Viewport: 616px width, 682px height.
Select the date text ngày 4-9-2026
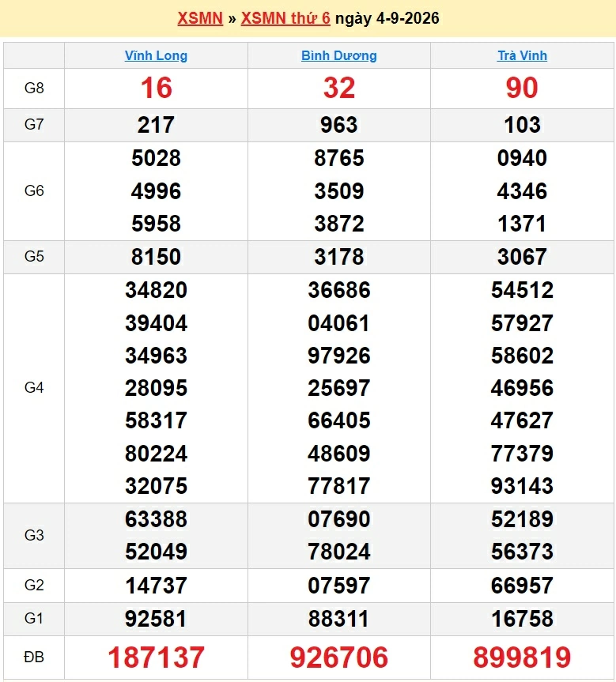(387, 18)
